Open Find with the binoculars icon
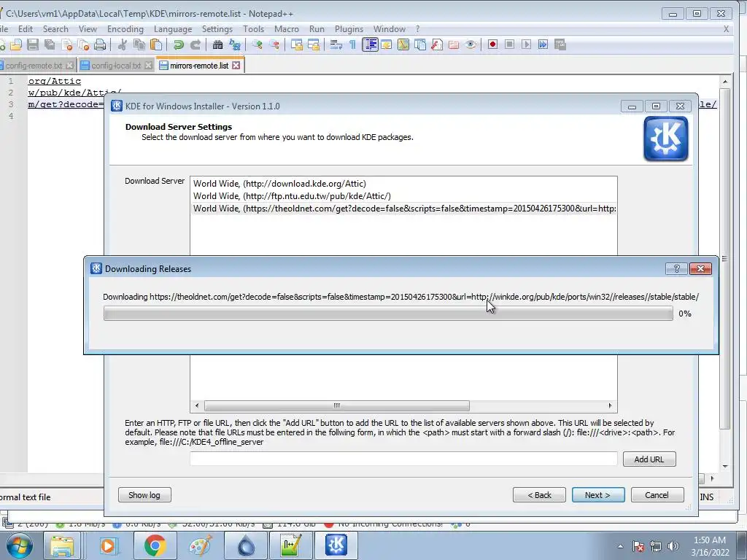This screenshot has height=560, width=747. tap(217, 44)
